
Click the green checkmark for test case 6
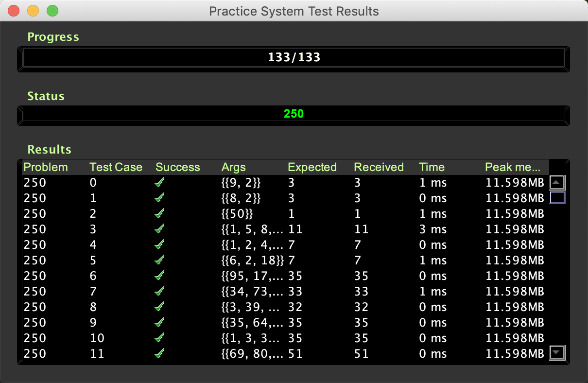(x=159, y=276)
